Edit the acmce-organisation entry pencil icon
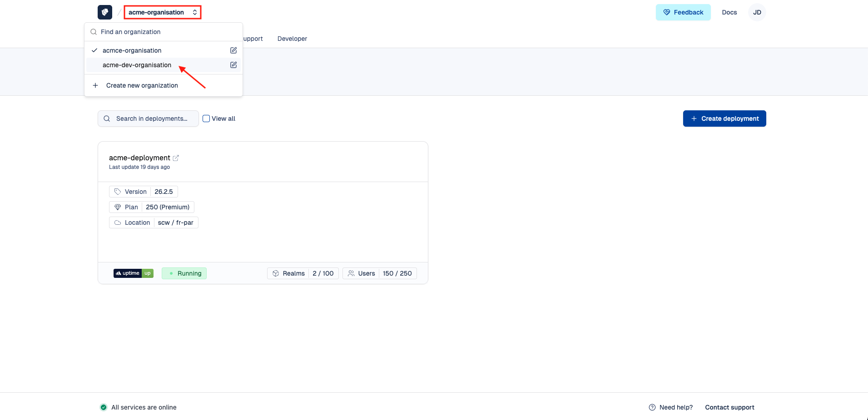 pos(233,50)
